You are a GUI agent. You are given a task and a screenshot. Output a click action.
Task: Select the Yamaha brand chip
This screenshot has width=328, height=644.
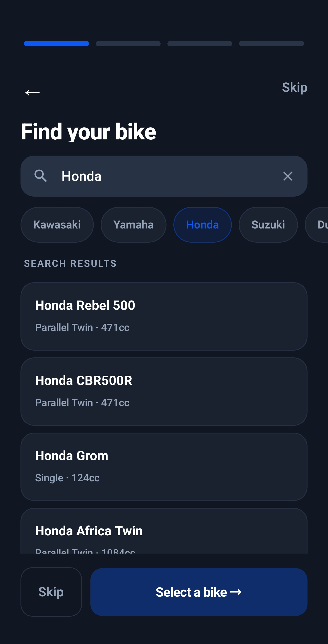click(x=133, y=224)
